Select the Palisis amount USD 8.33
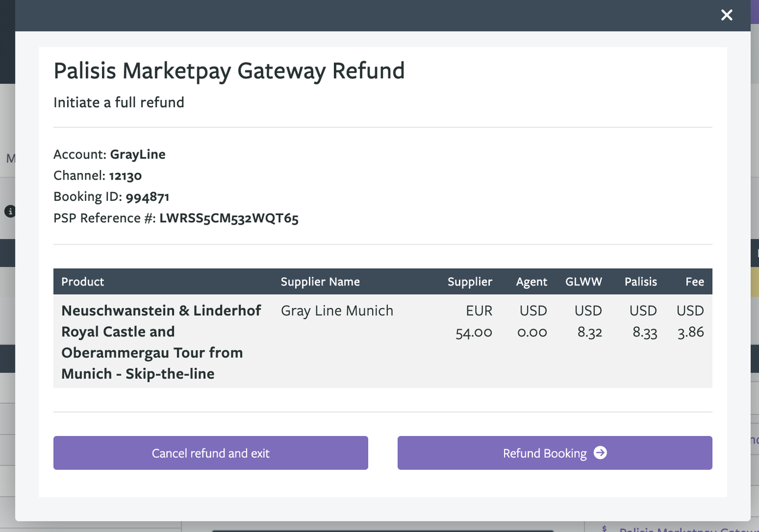 [643, 322]
